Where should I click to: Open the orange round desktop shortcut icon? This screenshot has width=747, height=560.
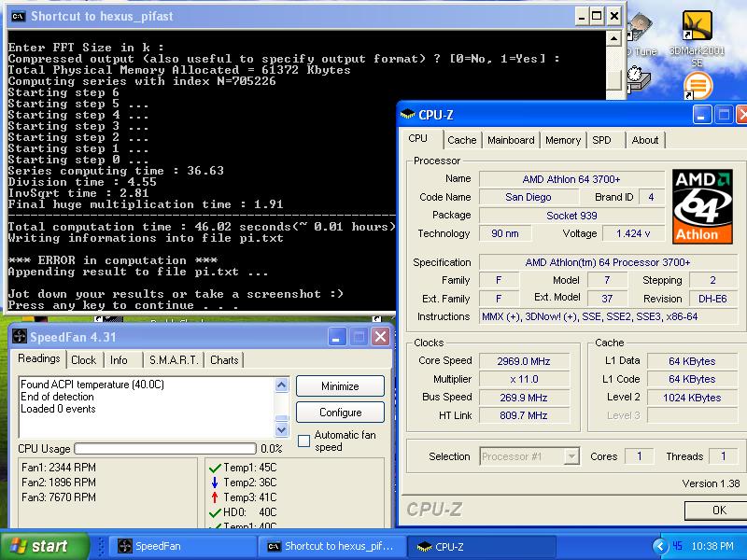click(698, 86)
